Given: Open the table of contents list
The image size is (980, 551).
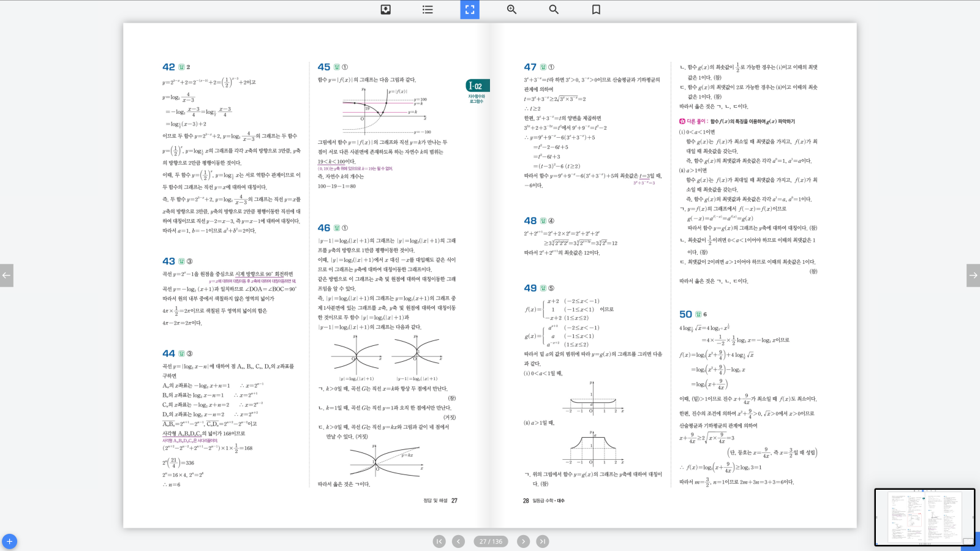Looking at the screenshot, I should point(428,10).
